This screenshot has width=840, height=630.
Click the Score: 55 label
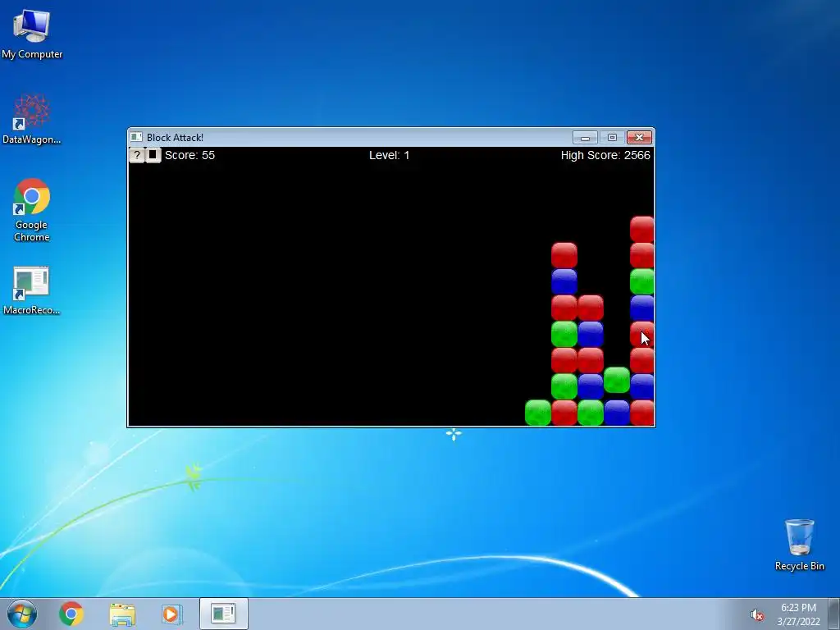(x=189, y=155)
